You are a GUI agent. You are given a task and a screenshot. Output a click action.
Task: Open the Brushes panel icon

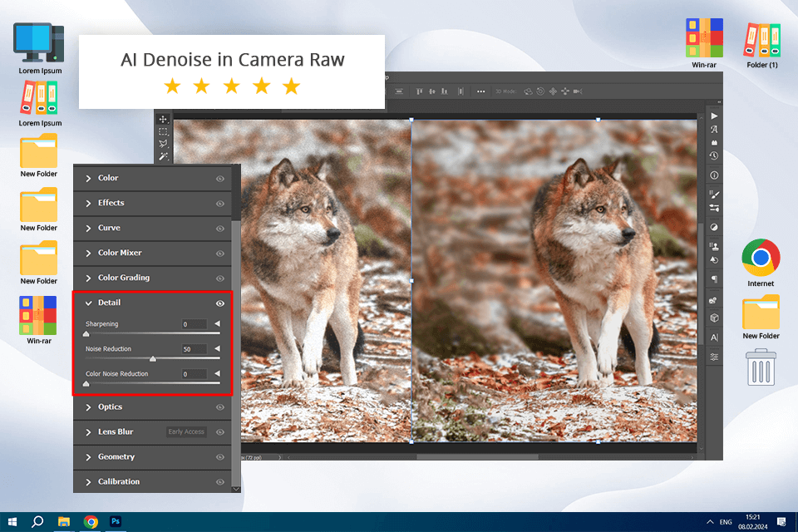[714, 194]
